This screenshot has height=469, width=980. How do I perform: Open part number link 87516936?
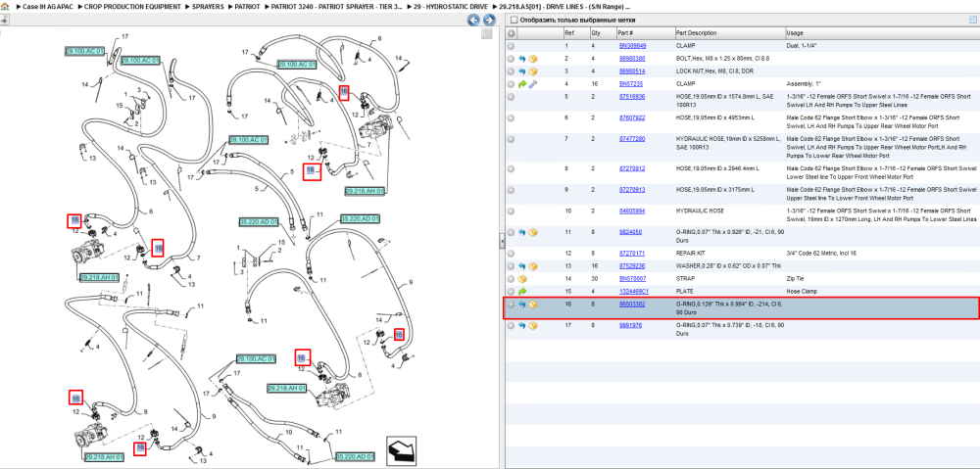pyautogui.click(x=632, y=96)
